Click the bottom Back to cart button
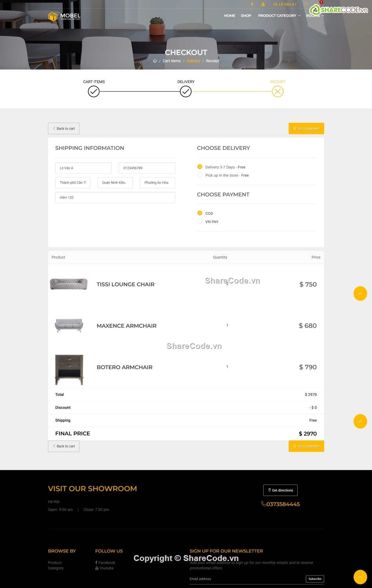The width and height of the screenshot is (372, 588). coord(64,446)
